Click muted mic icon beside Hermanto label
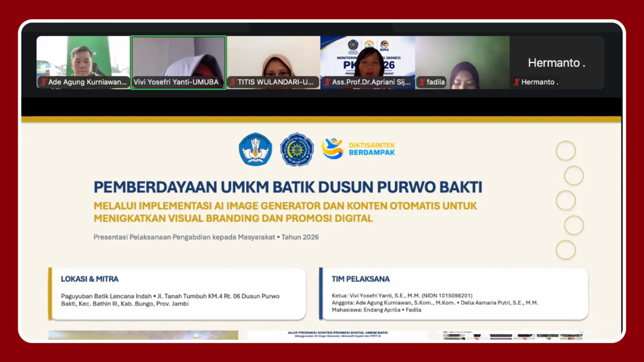Image resolution: width=644 pixels, height=362 pixels. click(x=516, y=82)
